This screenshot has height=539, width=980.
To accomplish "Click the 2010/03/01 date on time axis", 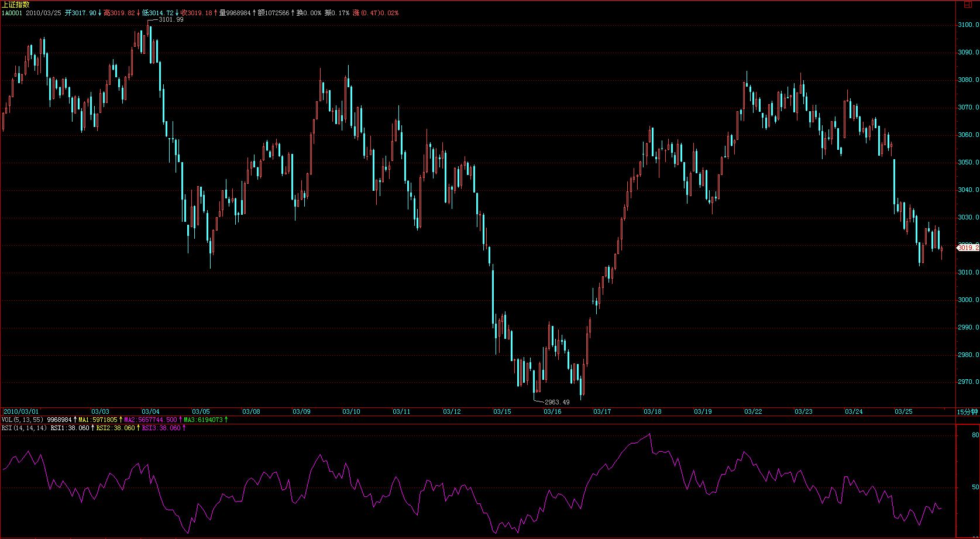I will click(x=21, y=411).
